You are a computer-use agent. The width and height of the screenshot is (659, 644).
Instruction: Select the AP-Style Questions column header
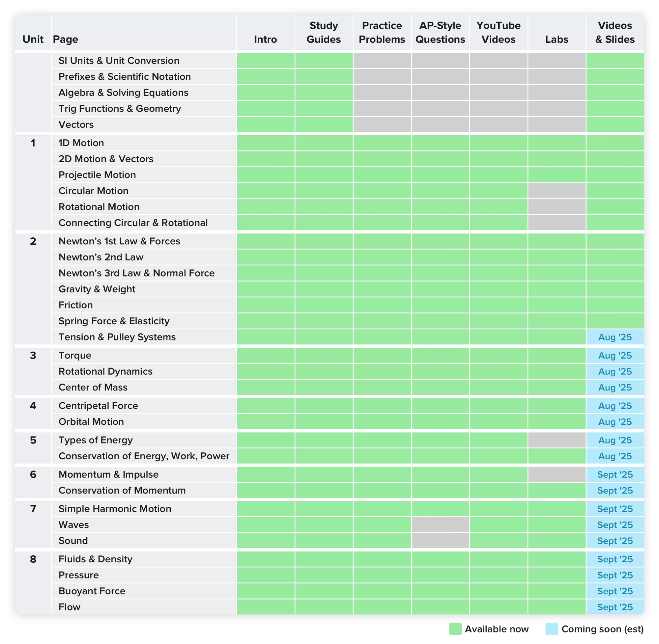tap(440, 33)
